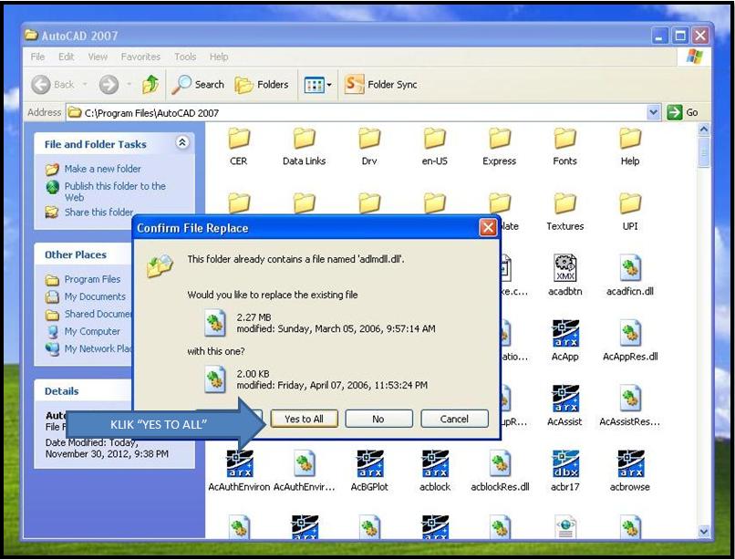Open the UPI folder
Image resolution: width=735 pixels, height=560 pixels.
(x=630, y=212)
